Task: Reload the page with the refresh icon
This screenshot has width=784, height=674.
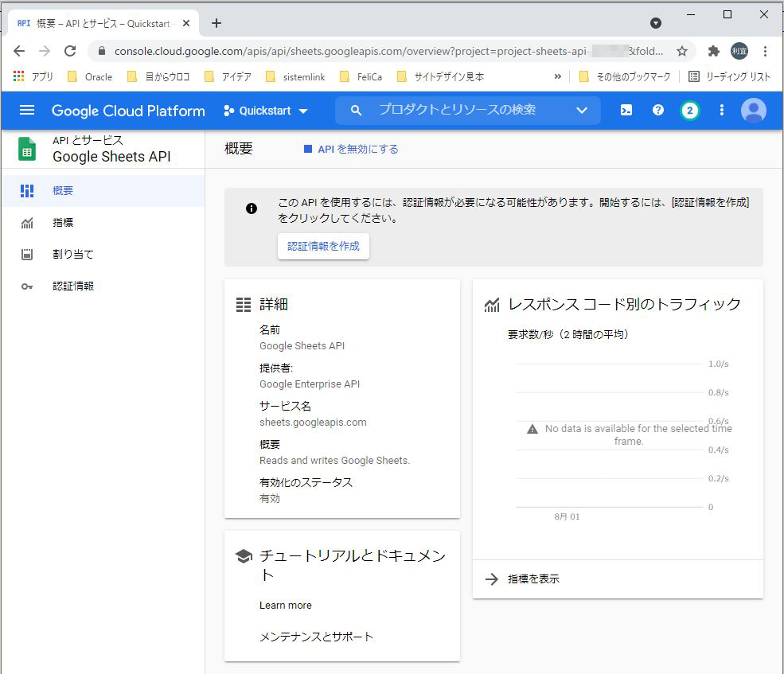Action: 71,50
